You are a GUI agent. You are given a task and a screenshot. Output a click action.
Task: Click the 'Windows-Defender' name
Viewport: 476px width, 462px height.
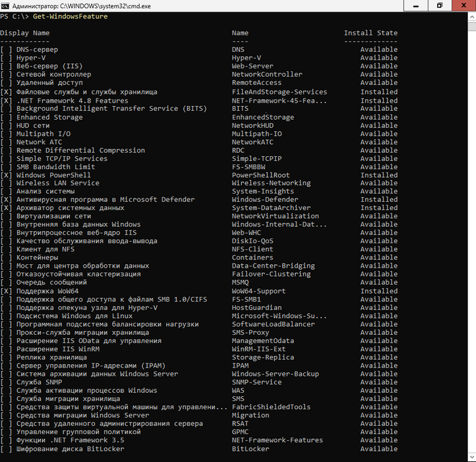[x=265, y=200]
